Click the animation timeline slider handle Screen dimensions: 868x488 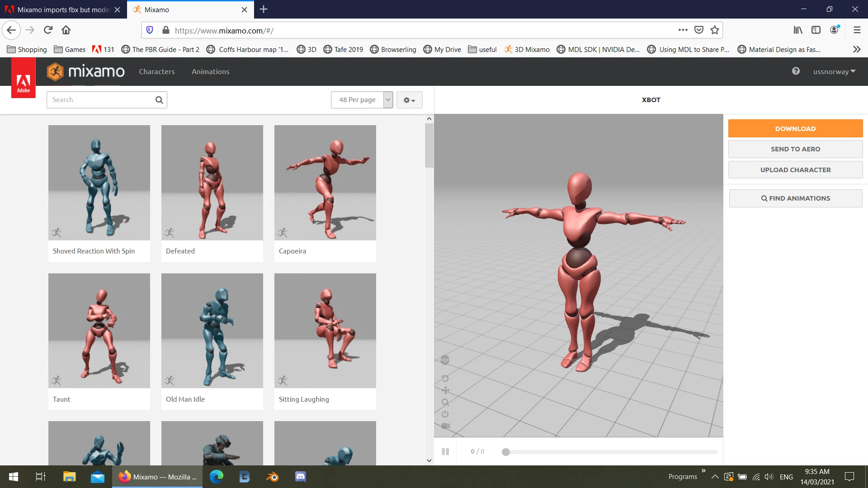506,452
